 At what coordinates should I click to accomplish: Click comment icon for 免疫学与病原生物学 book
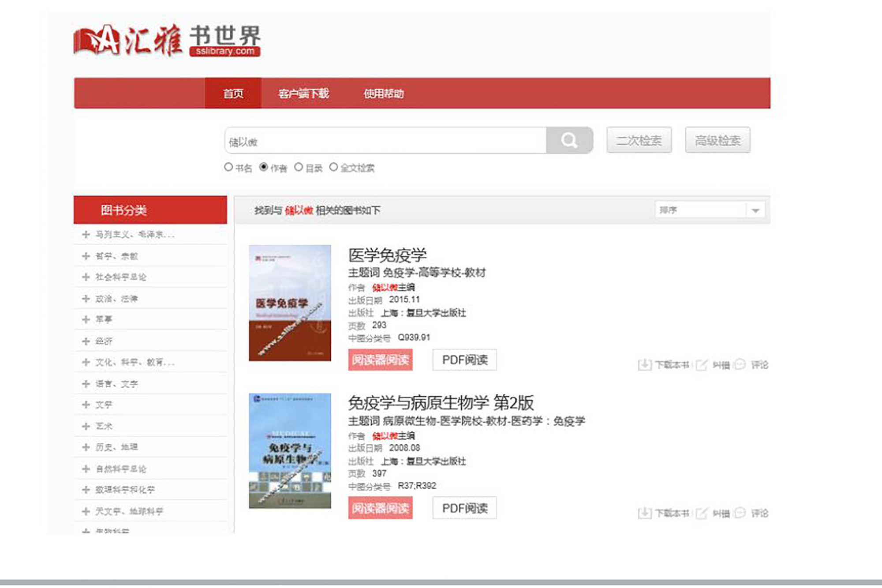[740, 513]
